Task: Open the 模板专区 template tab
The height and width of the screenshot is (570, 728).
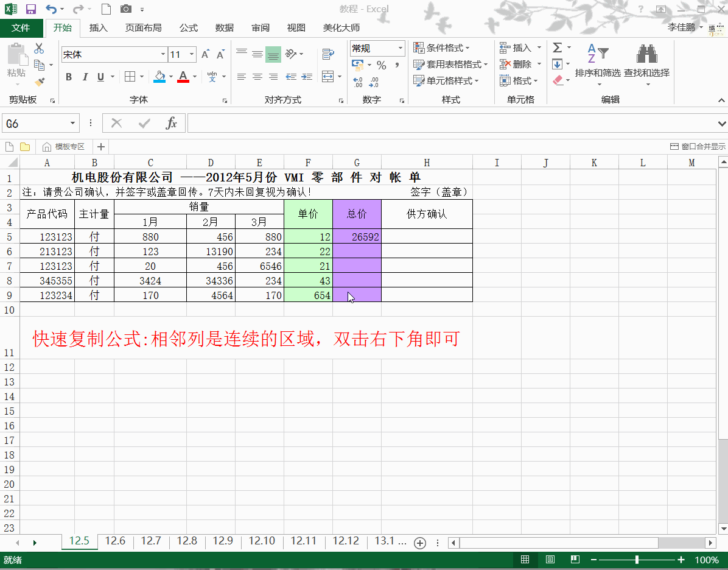Action: click(64, 146)
